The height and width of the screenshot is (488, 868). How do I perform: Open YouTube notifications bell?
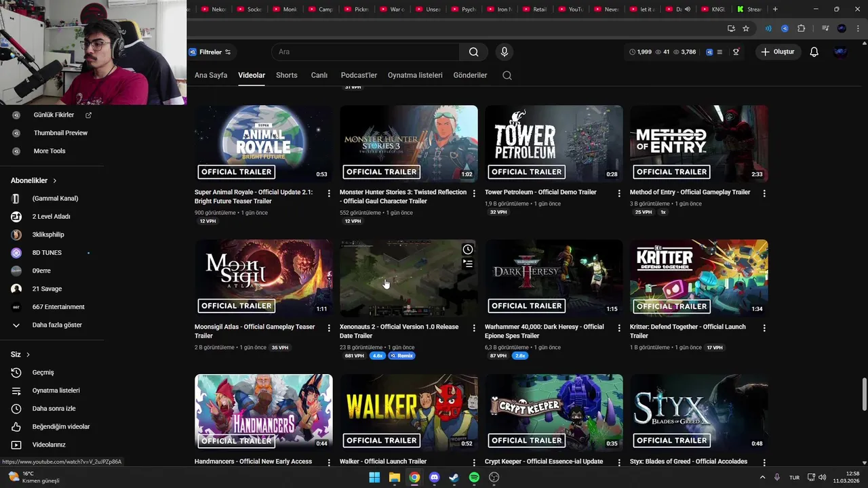(814, 52)
